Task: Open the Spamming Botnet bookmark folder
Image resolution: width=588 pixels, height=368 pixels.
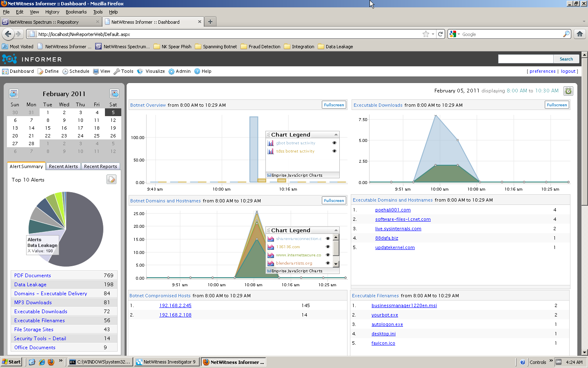Action: click(x=216, y=47)
